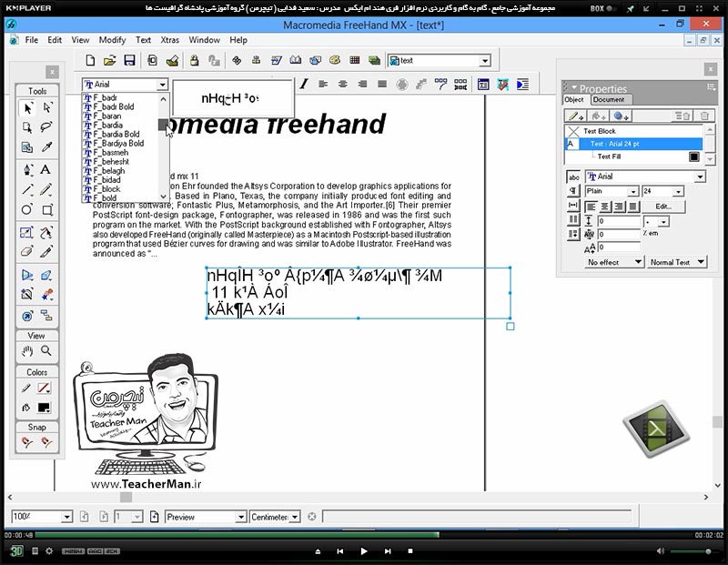Open the page name 'text' dropdown

point(485,61)
